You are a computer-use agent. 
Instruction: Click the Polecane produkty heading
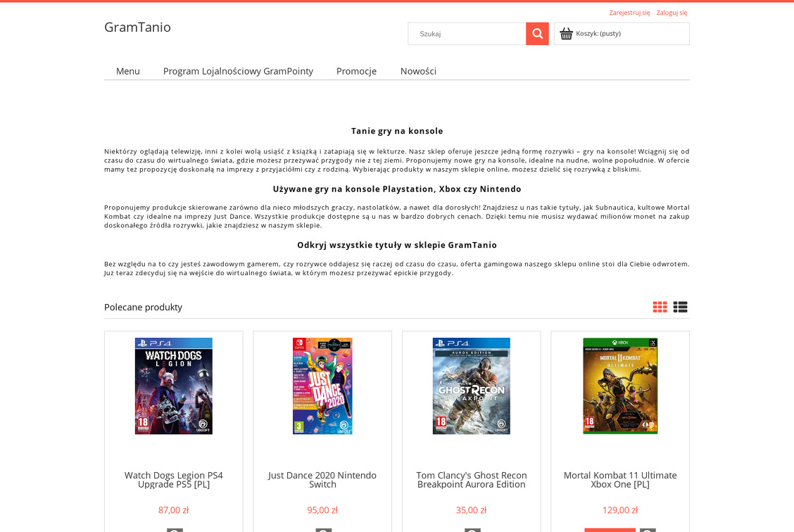point(144,308)
